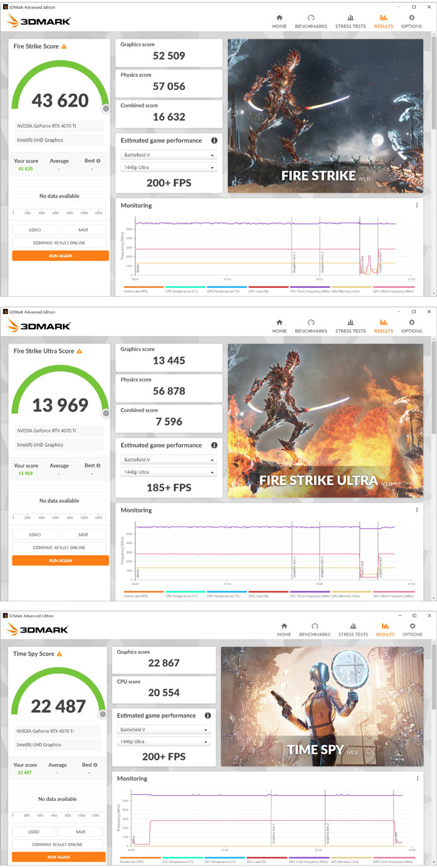Expand 1440p Ultra dropdown in Fire Strike window

[169, 167]
